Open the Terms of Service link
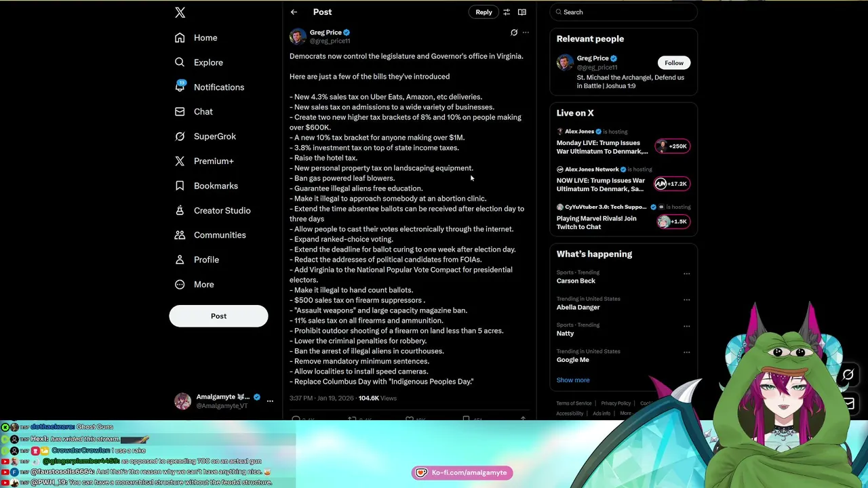868x488 pixels. tap(574, 403)
